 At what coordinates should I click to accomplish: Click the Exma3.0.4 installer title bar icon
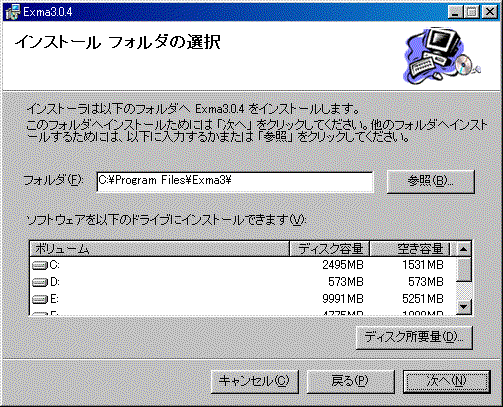(12, 12)
